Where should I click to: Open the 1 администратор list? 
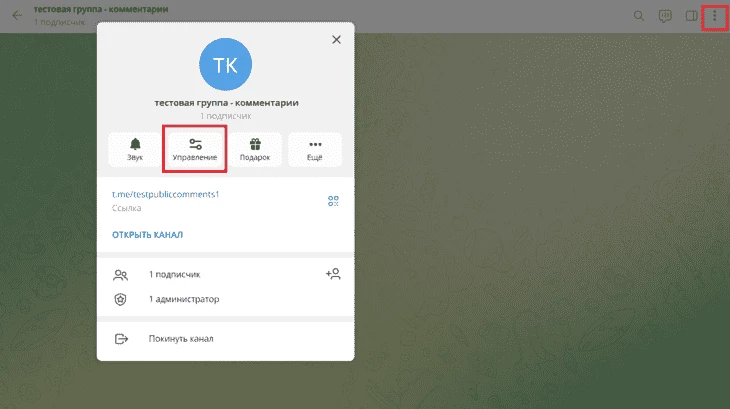pos(183,299)
